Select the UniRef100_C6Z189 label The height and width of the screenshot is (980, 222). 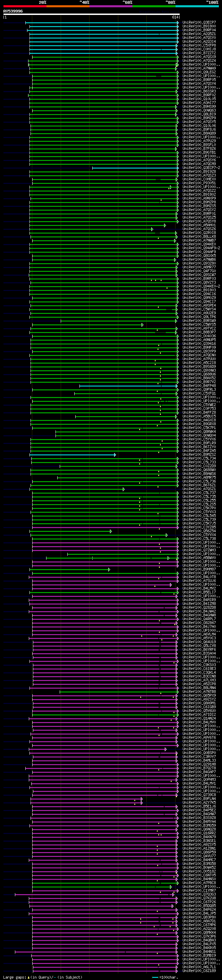(x=199, y=971)
